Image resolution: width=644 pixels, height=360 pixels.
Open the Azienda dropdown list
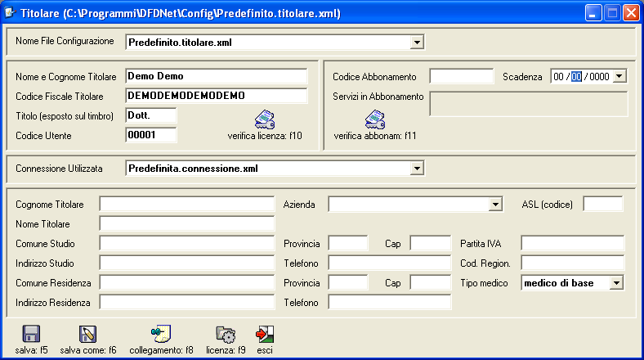point(494,205)
